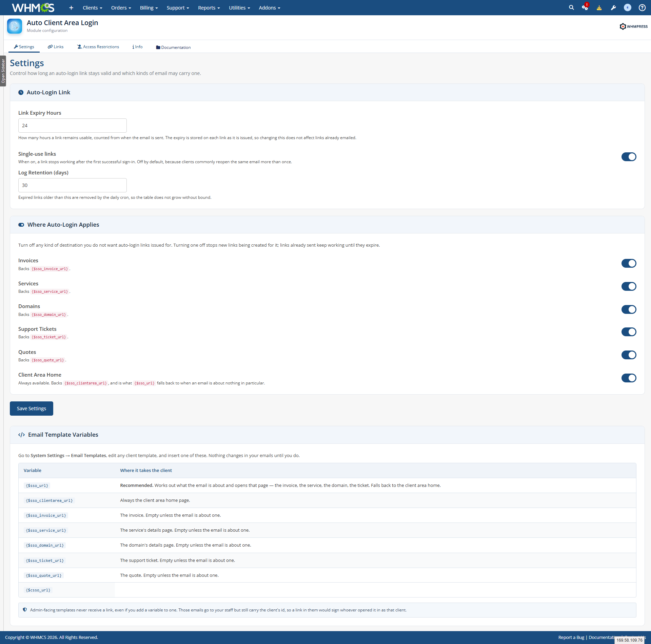Expand the Reports menu

pyautogui.click(x=209, y=8)
